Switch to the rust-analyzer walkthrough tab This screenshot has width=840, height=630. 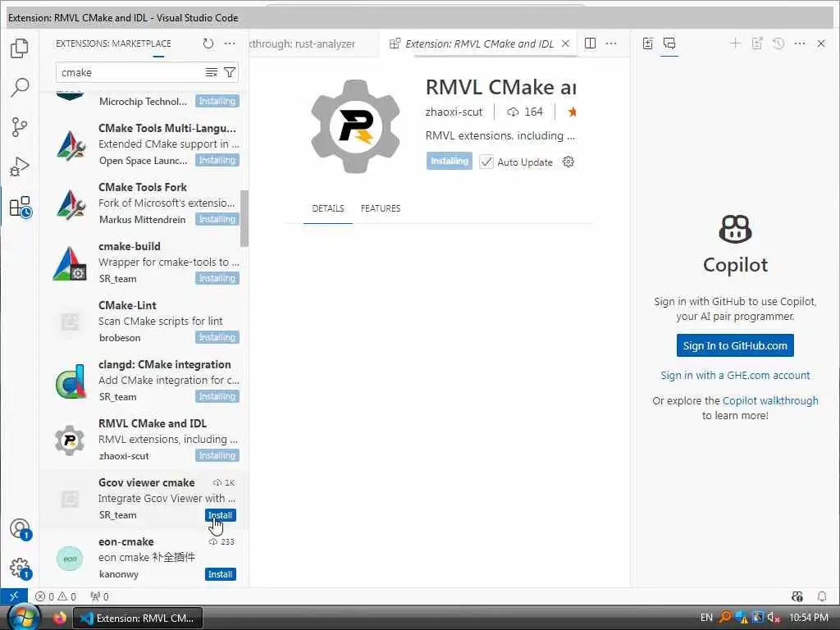click(x=313, y=43)
